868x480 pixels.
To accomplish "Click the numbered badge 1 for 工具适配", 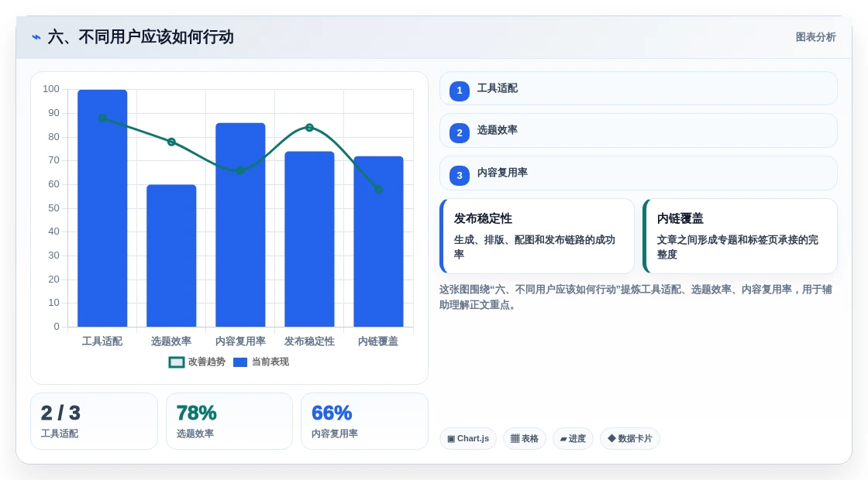I will pos(460,91).
